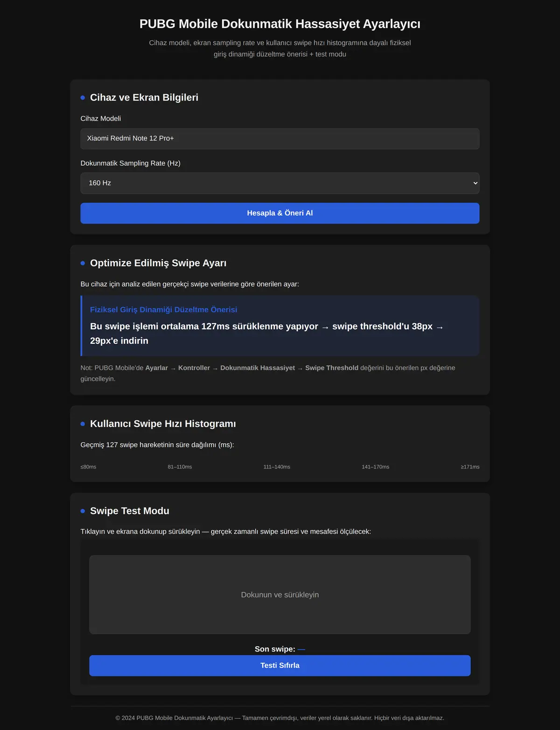Click the Cihaz Modeli label
The height and width of the screenshot is (730, 560).
coord(100,119)
